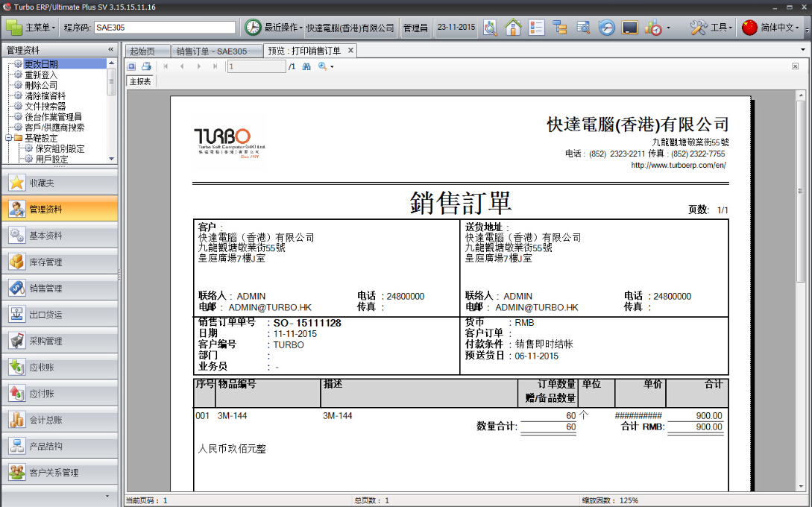Click the http://www.turboerp.com/en/ URL text

[679, 166]
